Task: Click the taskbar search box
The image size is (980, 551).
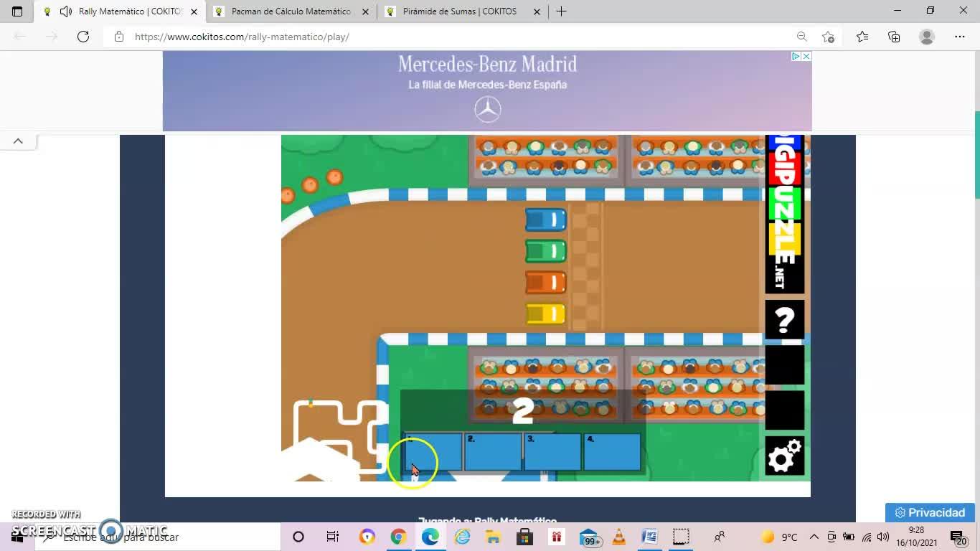Action: pyautogui.click(x=158, y=537)
